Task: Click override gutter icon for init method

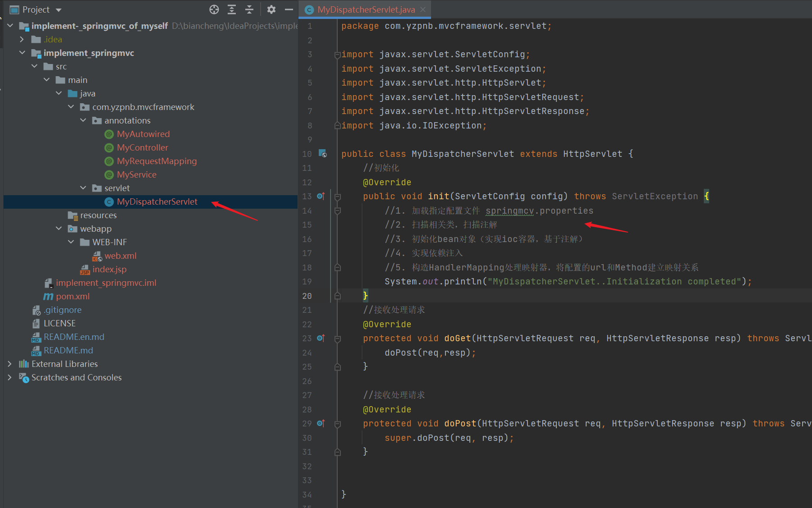Action: pos(321,196)
